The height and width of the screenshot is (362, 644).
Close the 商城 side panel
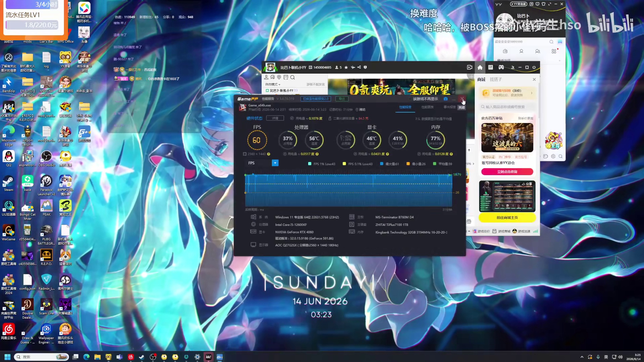pos(534,80)
